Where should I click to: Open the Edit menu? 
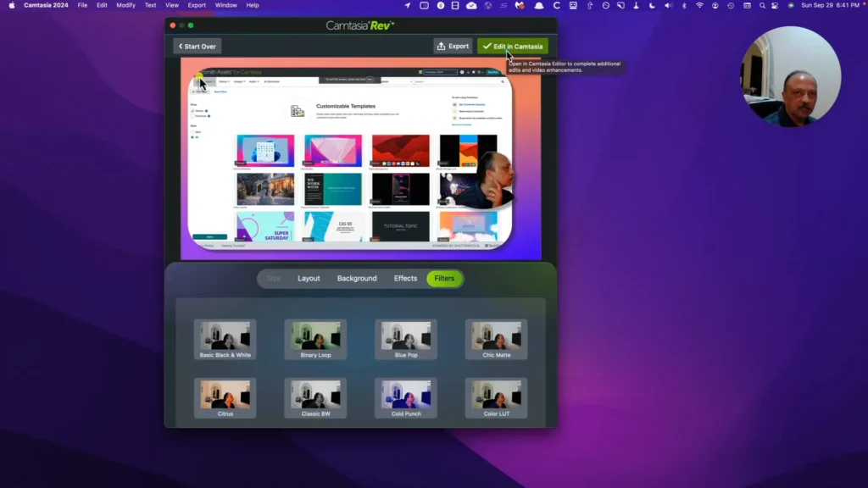[x=102, y=6]
